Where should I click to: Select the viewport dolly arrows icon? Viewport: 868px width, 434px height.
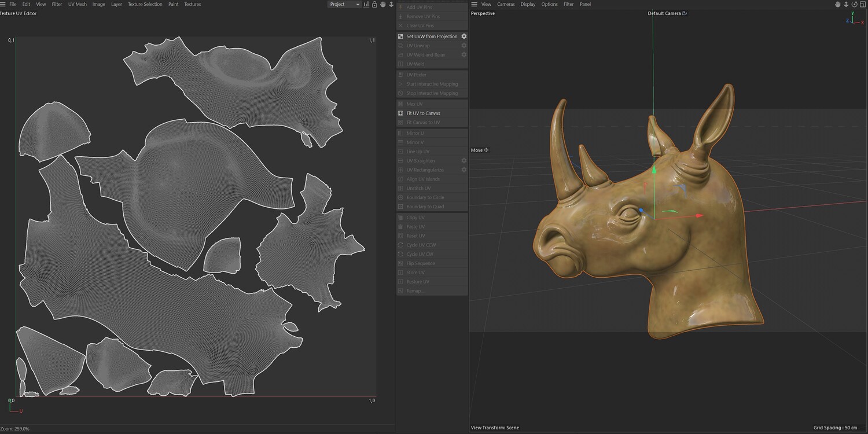click(x=846, y=4)
